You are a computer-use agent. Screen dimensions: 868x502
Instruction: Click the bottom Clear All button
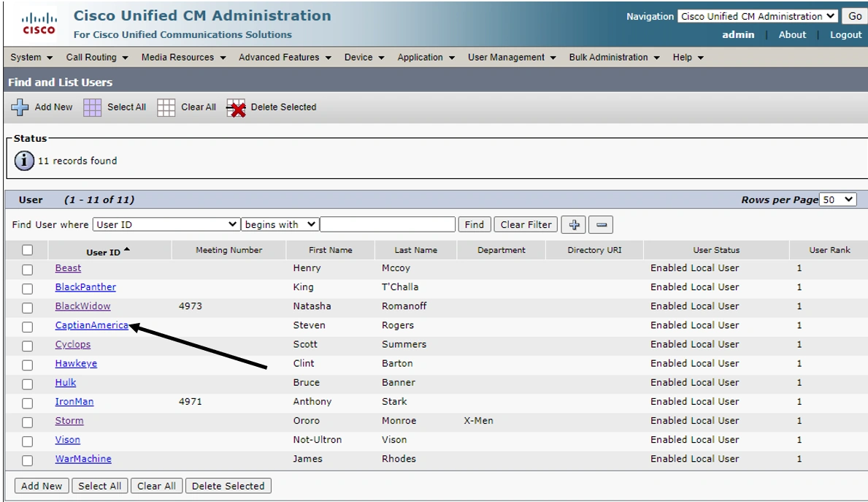pyautogui.click(x=157, y=486)
